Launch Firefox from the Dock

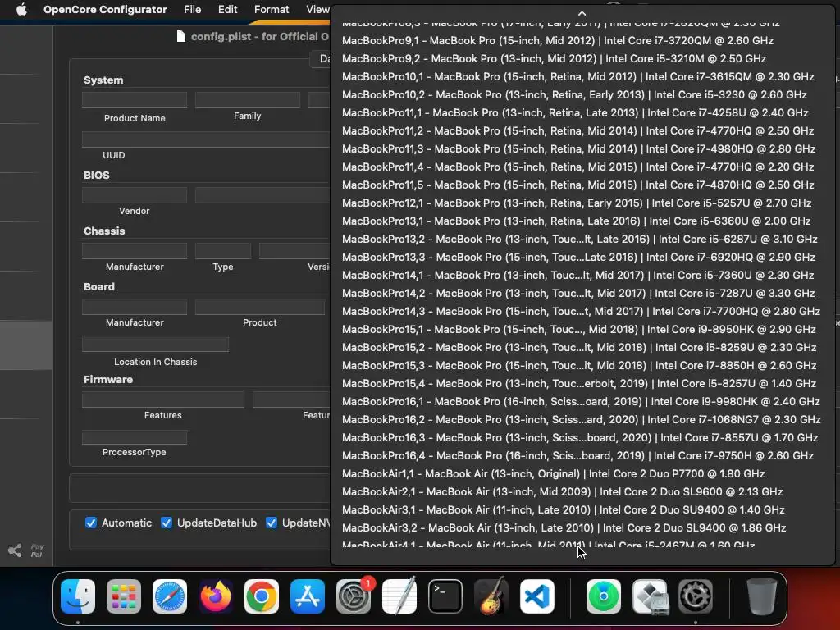click(x=216, y=596)
